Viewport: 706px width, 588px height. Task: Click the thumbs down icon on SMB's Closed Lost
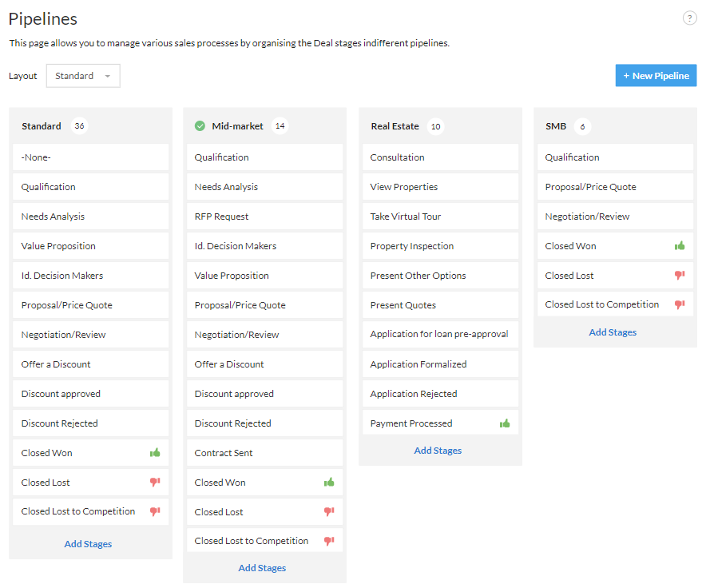tap(679, 275)
